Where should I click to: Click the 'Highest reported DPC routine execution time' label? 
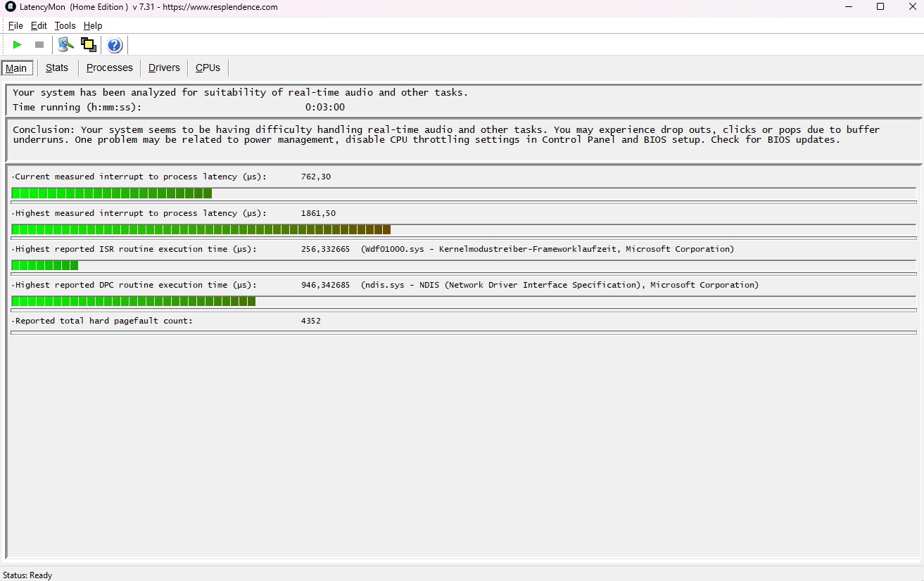[x=136, y=285]
